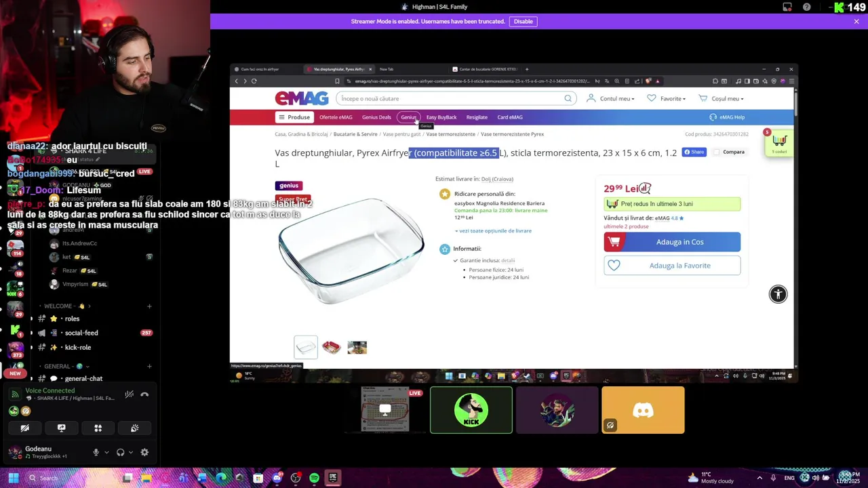Open the general-chat channel
Viewport: 868px width, 488px height.
pos(83,379)
